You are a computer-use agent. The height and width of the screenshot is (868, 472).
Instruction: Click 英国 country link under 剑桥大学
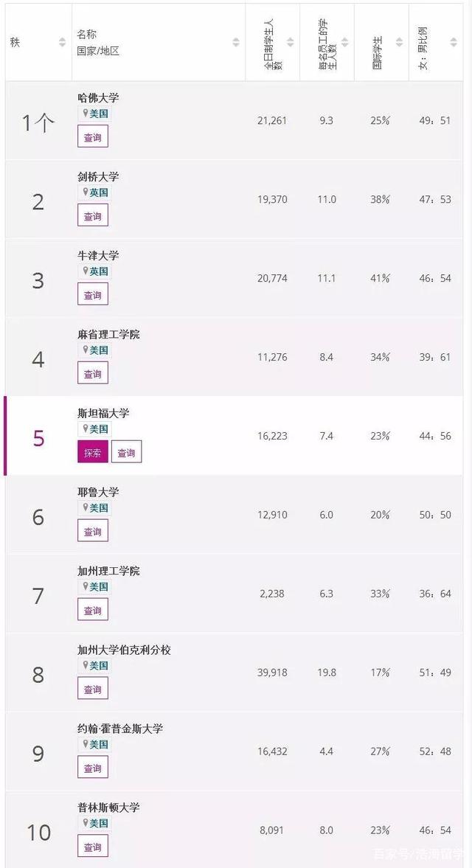click(x=99, y=192)
